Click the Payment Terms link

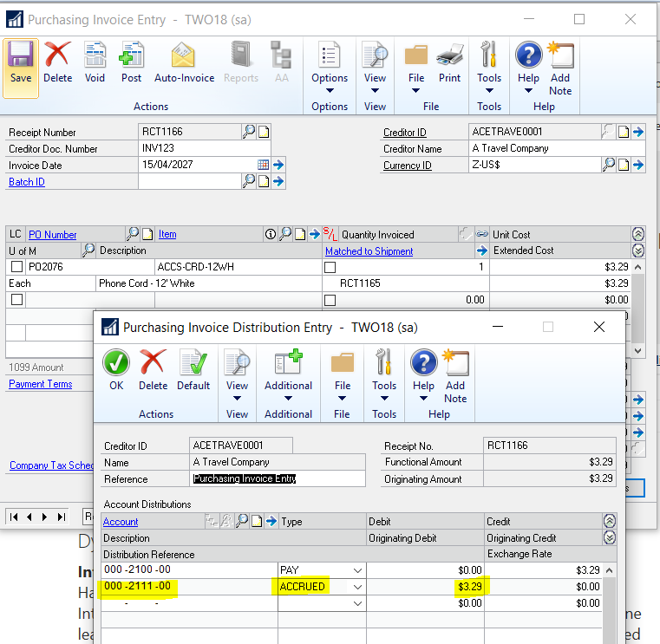tap(40, 384)
